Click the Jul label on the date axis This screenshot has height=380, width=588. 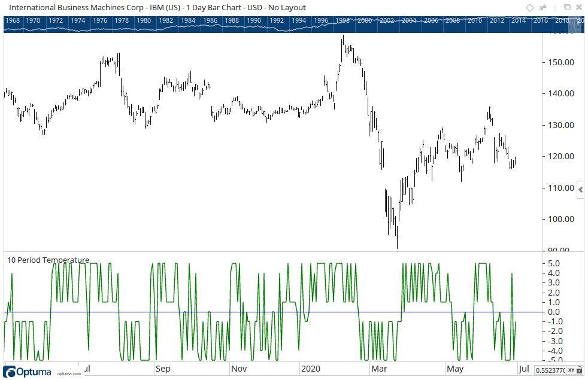coord(524,369)
